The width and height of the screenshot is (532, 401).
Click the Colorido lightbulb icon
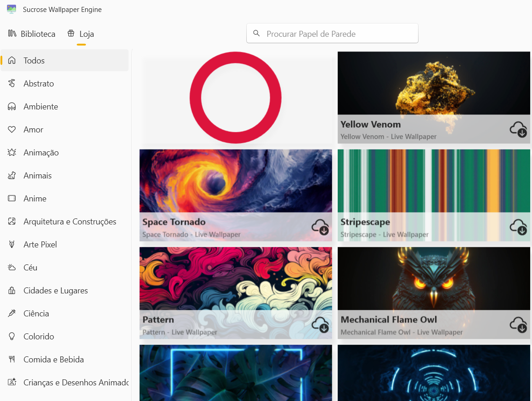(x=12, y=336)
